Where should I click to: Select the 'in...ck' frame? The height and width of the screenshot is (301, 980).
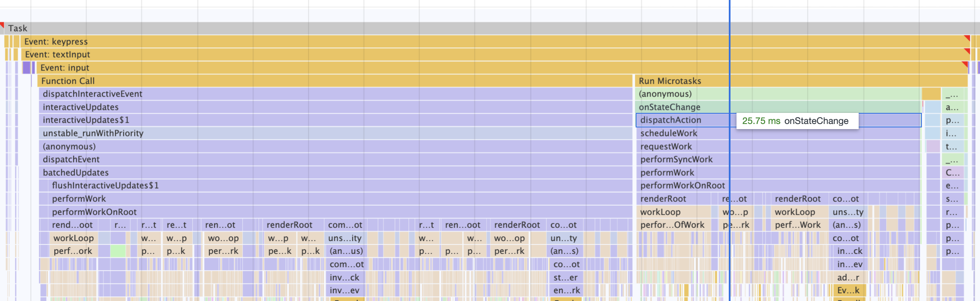[x=850, y=251]
